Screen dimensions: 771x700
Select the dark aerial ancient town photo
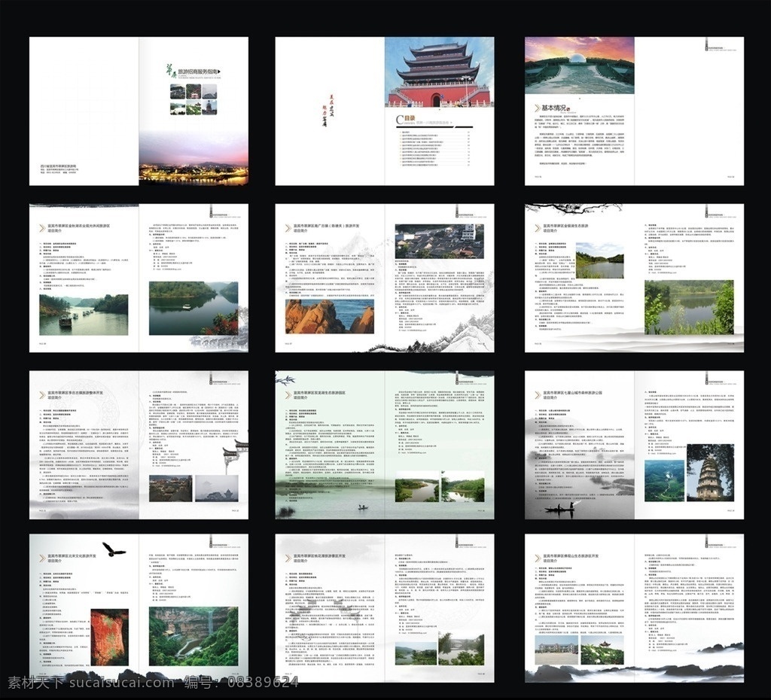(x=171, y=488)
